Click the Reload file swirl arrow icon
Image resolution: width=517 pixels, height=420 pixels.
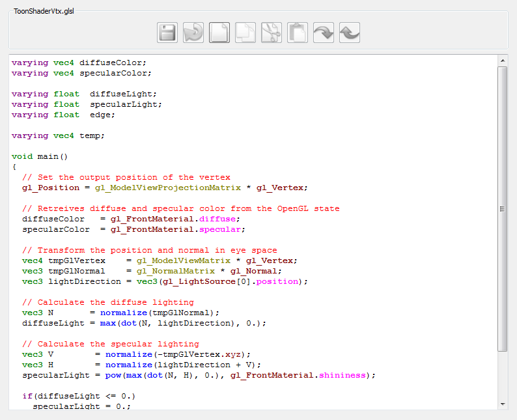pos(193,33)
